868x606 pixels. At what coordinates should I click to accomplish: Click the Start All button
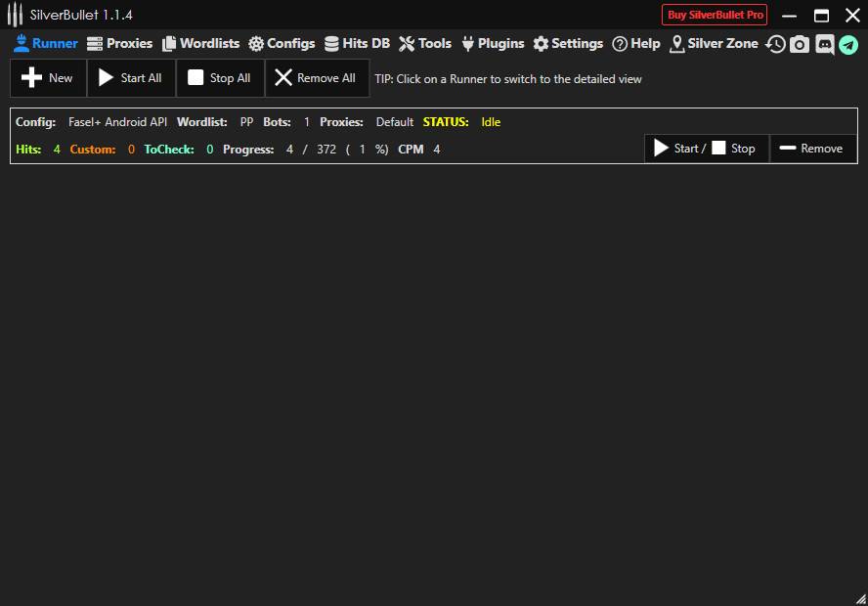(x=130, y=78)
